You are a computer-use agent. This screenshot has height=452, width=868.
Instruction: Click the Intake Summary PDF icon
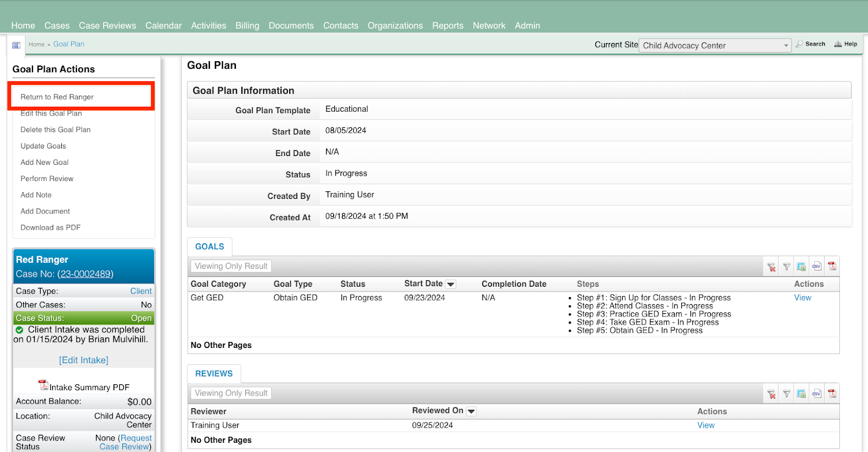click(43, 385)
